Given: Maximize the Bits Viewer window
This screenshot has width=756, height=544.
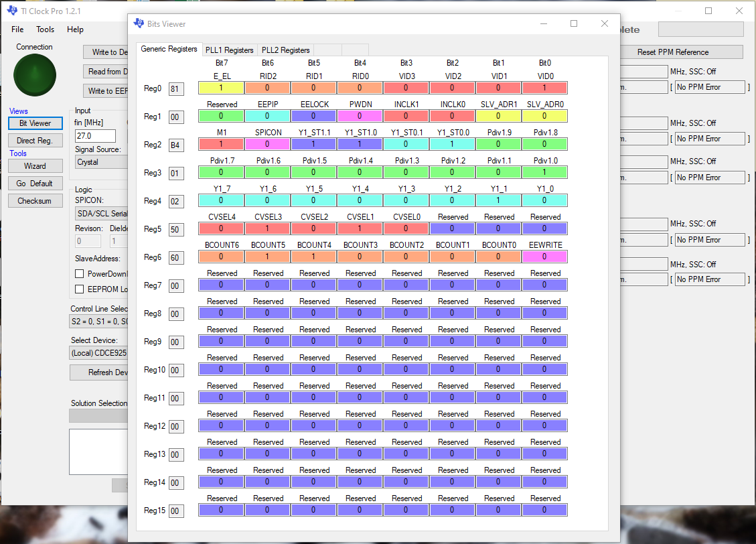Looking at the screenshot, I should (x=574, y=23).
